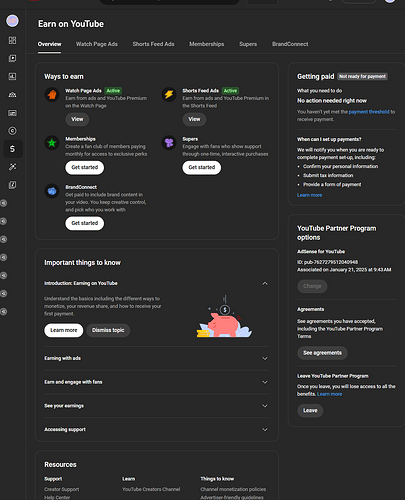Open the Audio library sidebar icon
The width and height of the screenshot is (405, 500).
coord(12,185)
